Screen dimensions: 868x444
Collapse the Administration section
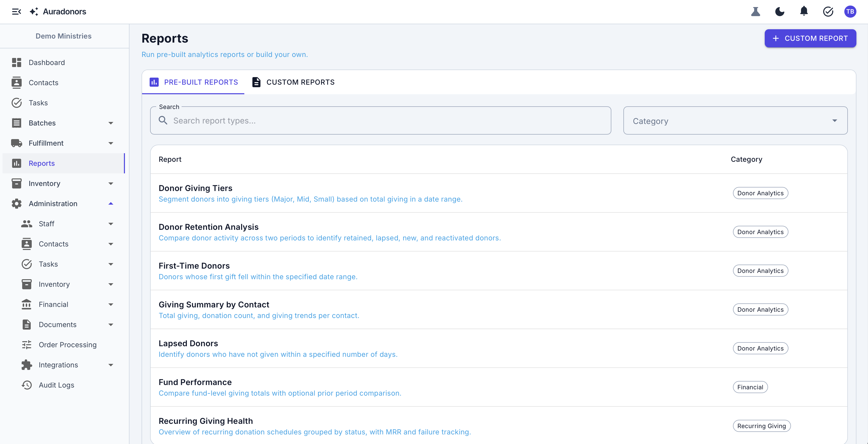pos(111,204)
